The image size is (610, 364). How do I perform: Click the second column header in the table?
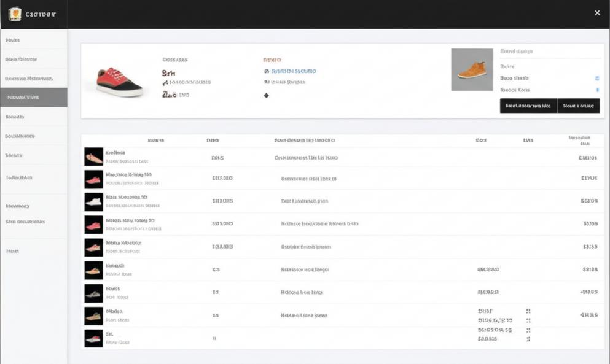click(213, 141)
